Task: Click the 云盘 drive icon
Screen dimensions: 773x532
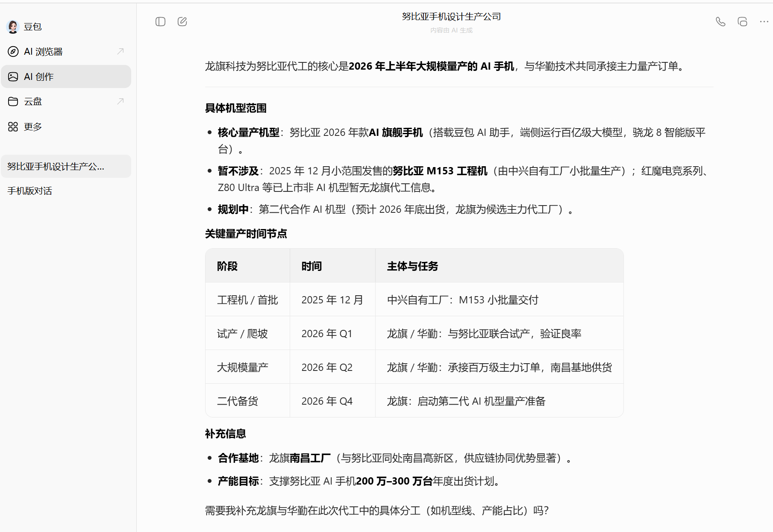Action: click(x=13, y=102)
